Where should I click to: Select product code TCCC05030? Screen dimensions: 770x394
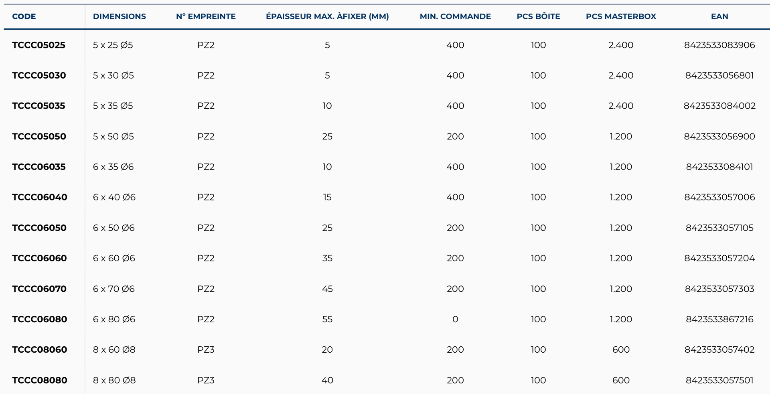tap(39, 76)
